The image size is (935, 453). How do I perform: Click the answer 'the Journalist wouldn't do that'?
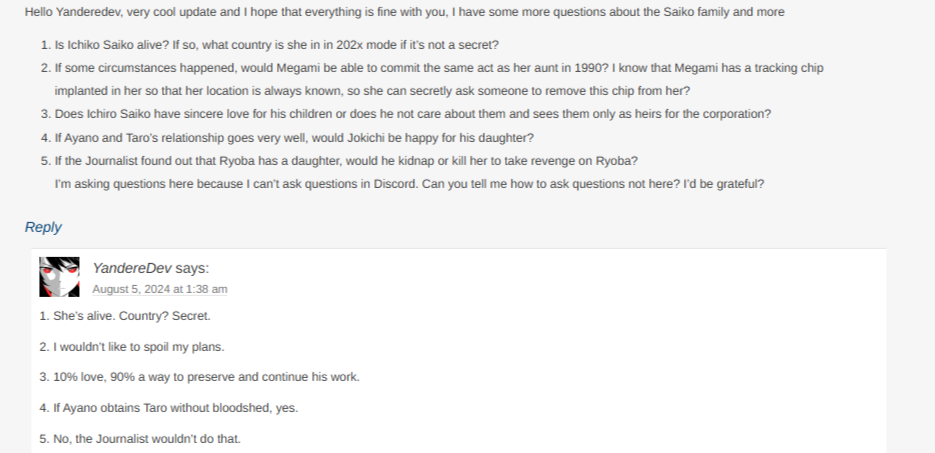point(140,439)
